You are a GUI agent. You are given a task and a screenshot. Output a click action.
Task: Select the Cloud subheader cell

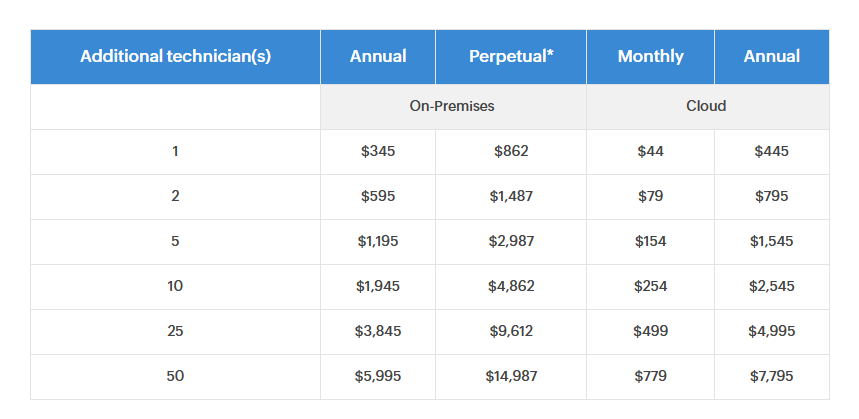706,106
